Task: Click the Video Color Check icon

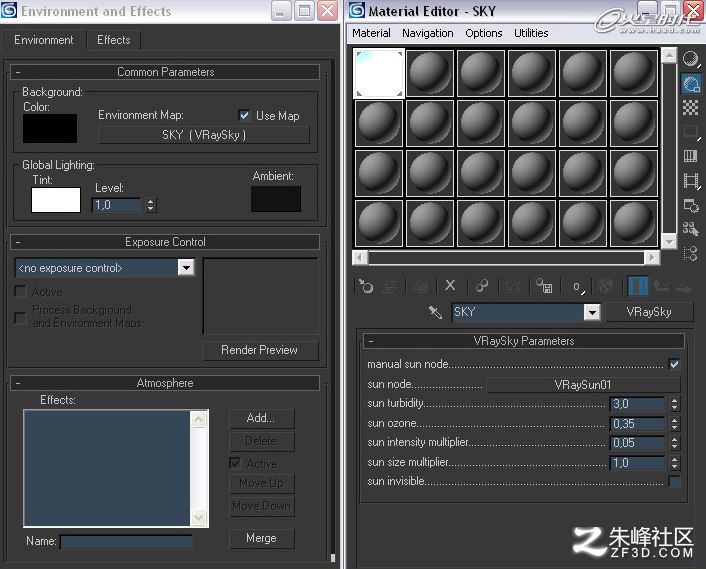Action: point(691,156)
